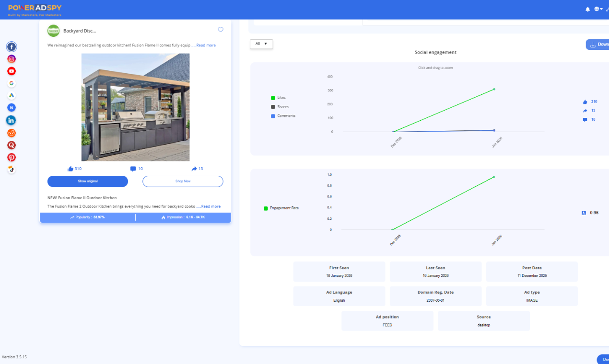
Task: Open the Google ads section
Action: [12, 83]
